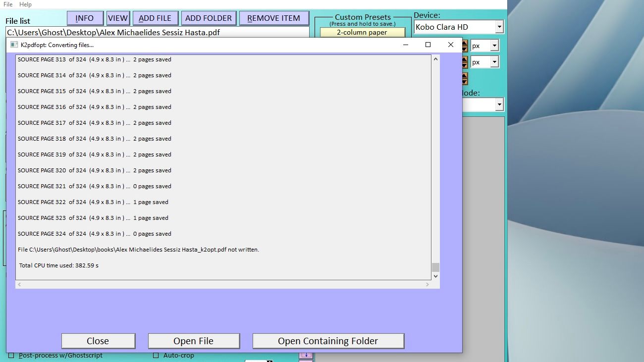Click the SOURCE PAGE 322 log line
This screenshot has height=362, width=644.
[93, 202]
